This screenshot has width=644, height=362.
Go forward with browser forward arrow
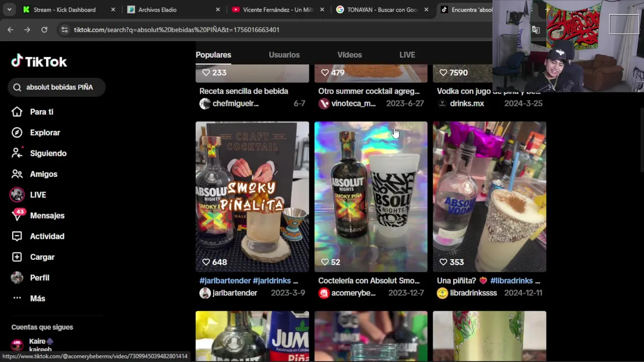27,30
